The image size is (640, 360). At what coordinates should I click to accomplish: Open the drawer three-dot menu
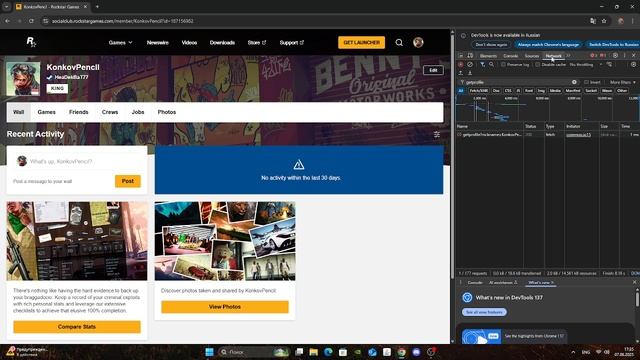tap(461, 282)
